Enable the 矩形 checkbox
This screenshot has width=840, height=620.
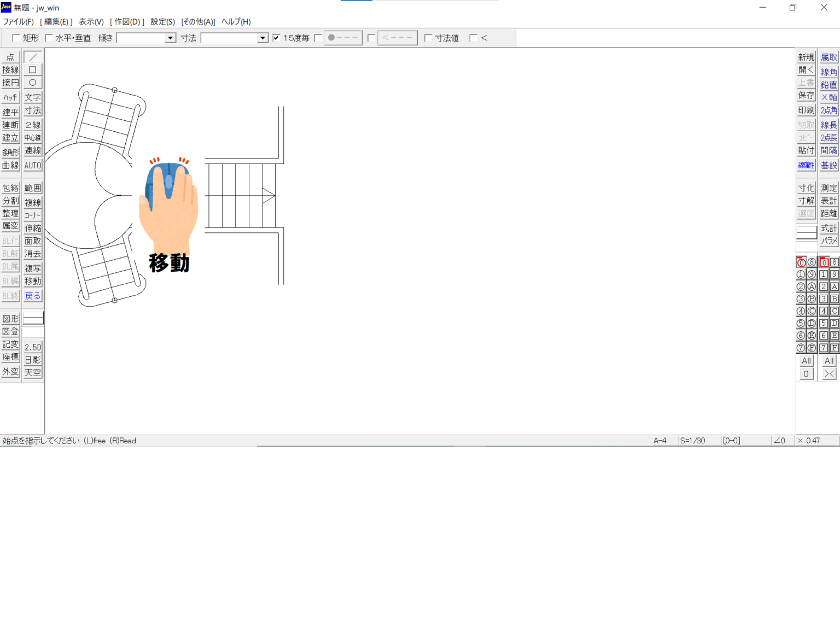pos(16,38)
